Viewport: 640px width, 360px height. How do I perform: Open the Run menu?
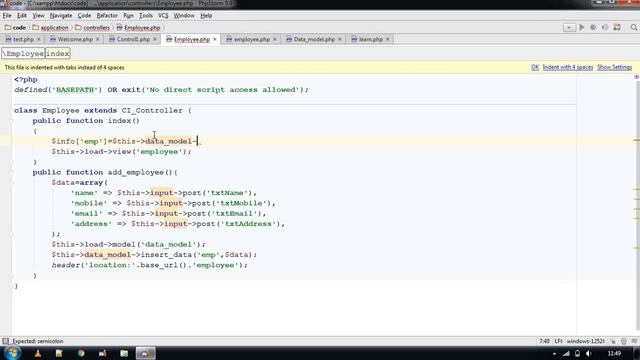point(128,16)
